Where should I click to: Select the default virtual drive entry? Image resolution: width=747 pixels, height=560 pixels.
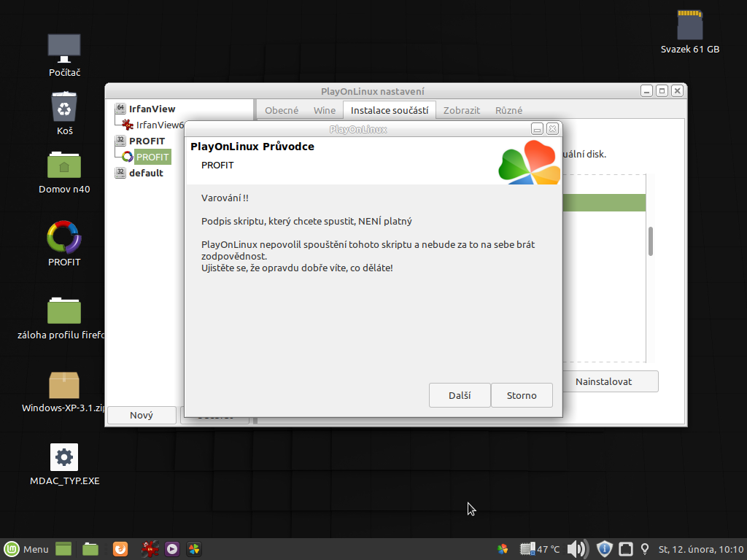pyautogui.click(x=146, y=174)
